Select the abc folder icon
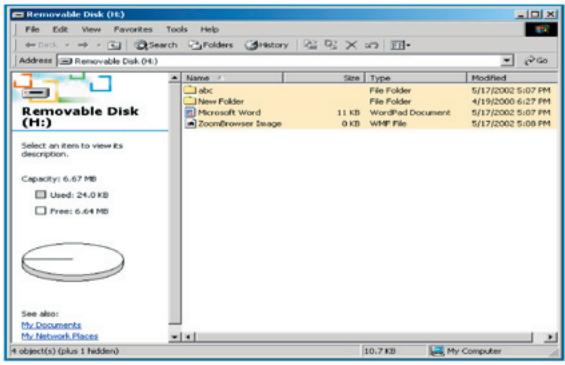The image size is (565, 365). coord(190,90)
